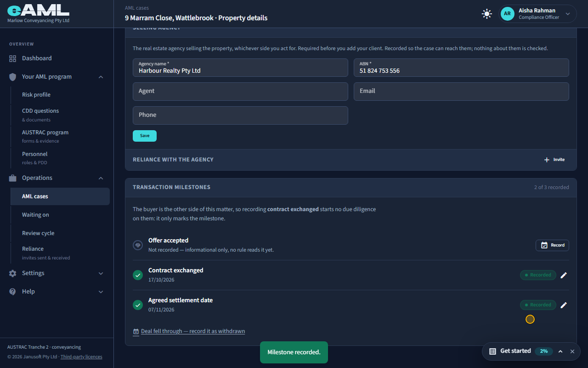Focus the Phone input field
Viewport: 588px width, 368px height.
pos(240,115)
